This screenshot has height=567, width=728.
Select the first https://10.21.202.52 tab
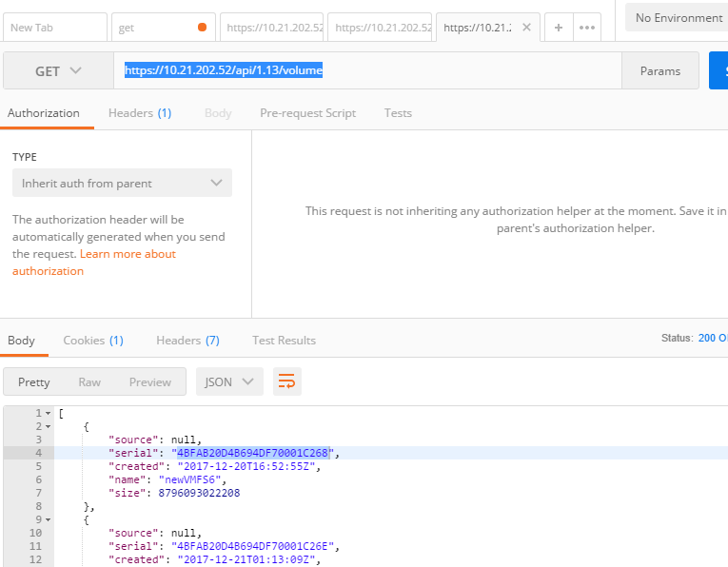[x=271, y=28]
